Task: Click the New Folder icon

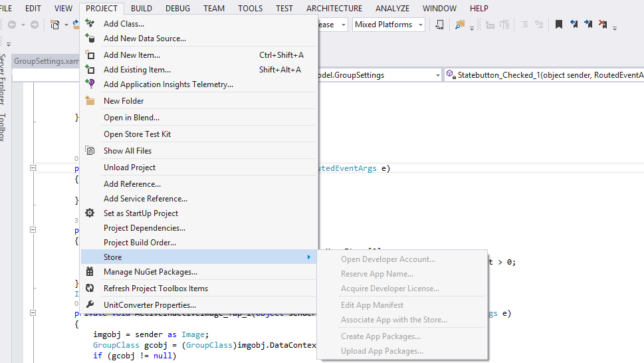Action: [x=90, y=101]
